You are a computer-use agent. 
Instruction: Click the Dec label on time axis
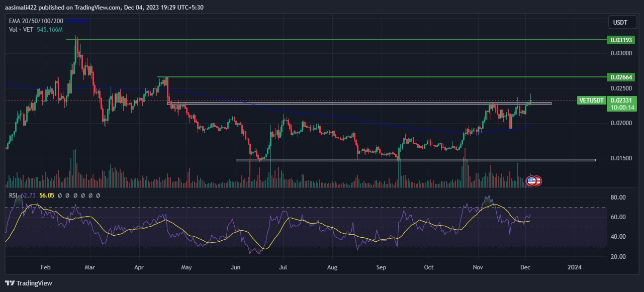click(525, 268)
